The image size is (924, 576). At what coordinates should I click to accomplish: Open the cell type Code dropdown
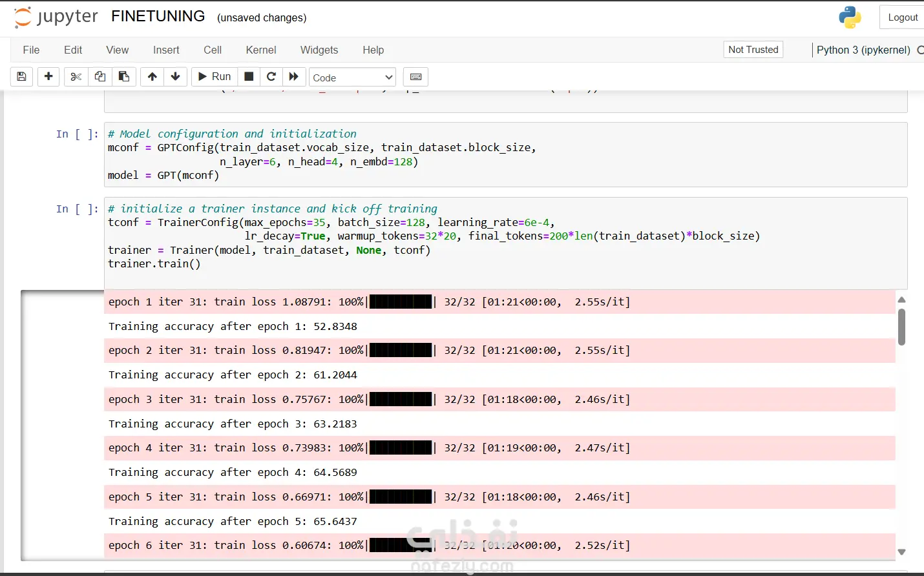click(352, 77)
